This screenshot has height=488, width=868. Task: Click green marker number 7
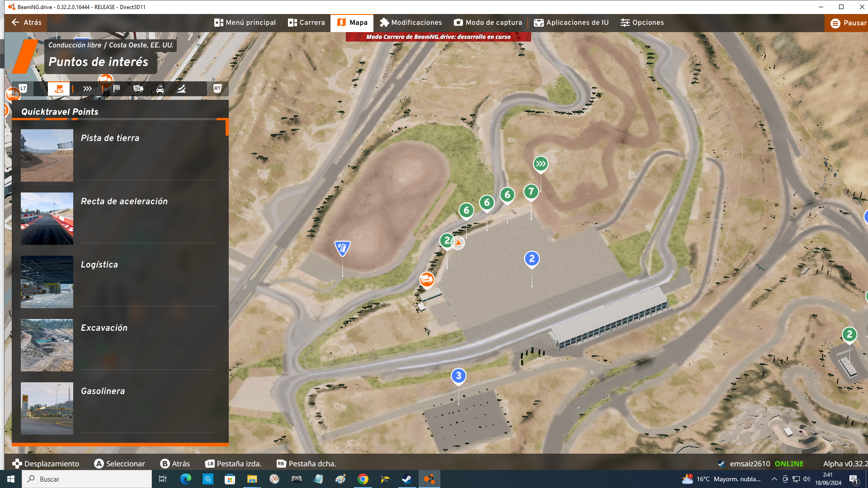[531, 192]
